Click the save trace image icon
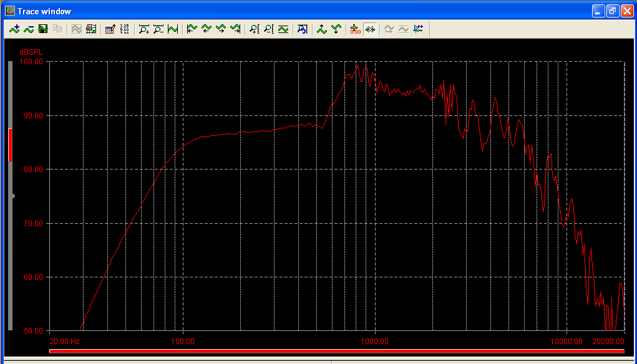The image size is (637, 364). click(43, 29)
